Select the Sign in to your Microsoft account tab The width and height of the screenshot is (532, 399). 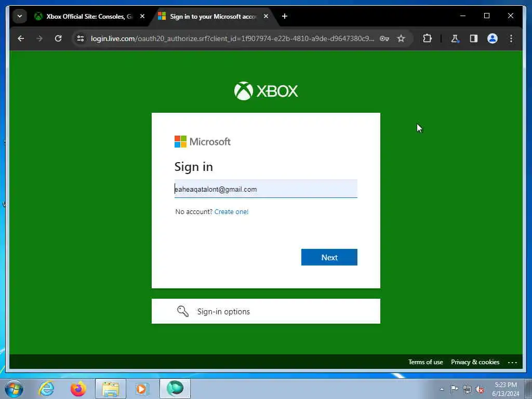click(214, 16)
